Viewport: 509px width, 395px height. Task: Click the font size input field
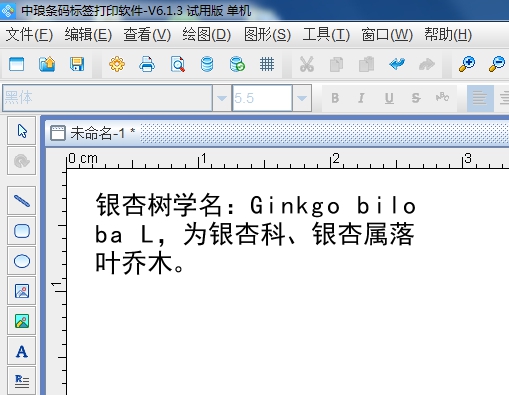(x=262, y=98)
